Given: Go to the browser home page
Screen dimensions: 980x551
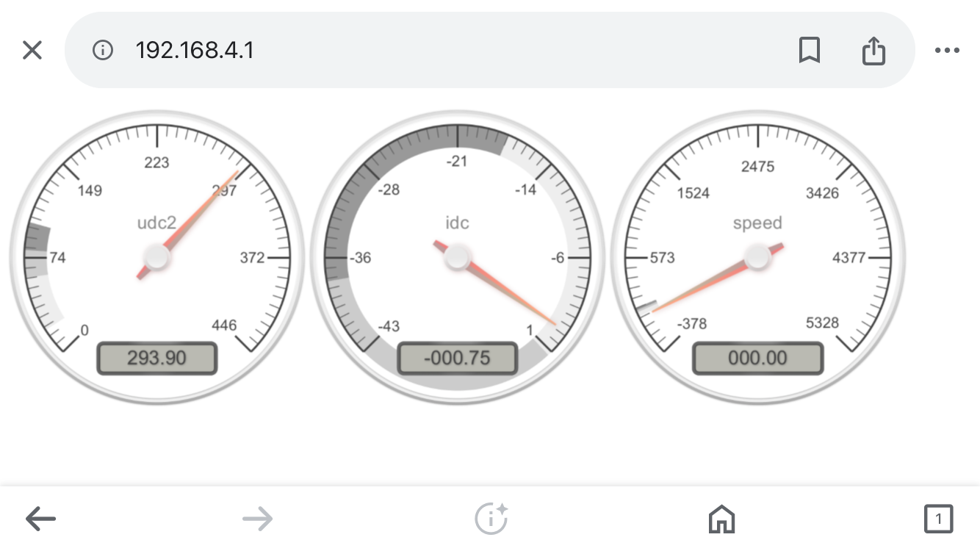Looking at the screenshot, I should [x=721, y=519].
